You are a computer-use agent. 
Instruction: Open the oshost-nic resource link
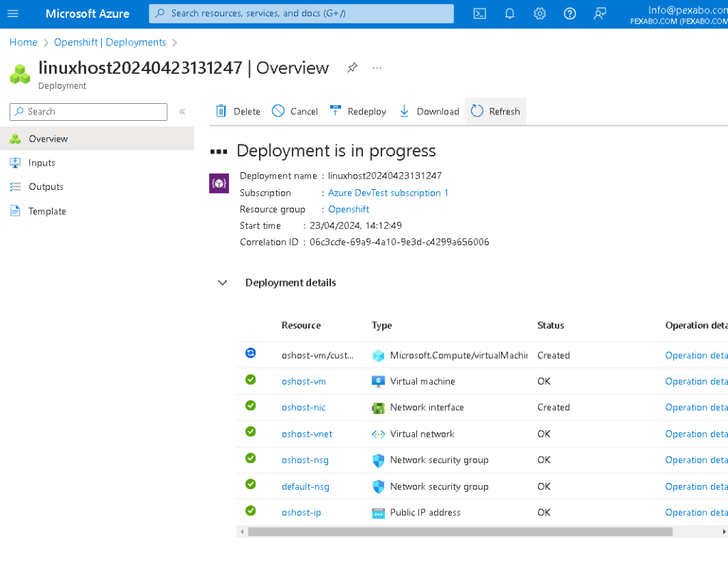click(304, 407)
